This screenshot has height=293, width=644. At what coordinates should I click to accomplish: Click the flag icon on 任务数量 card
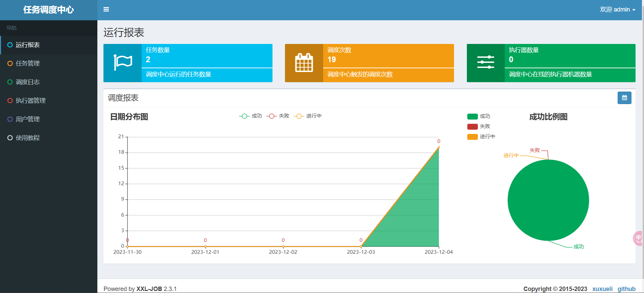[123, 63]
